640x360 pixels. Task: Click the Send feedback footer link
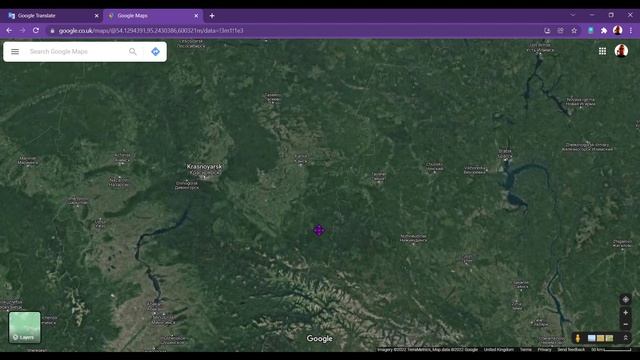[571, 349]
